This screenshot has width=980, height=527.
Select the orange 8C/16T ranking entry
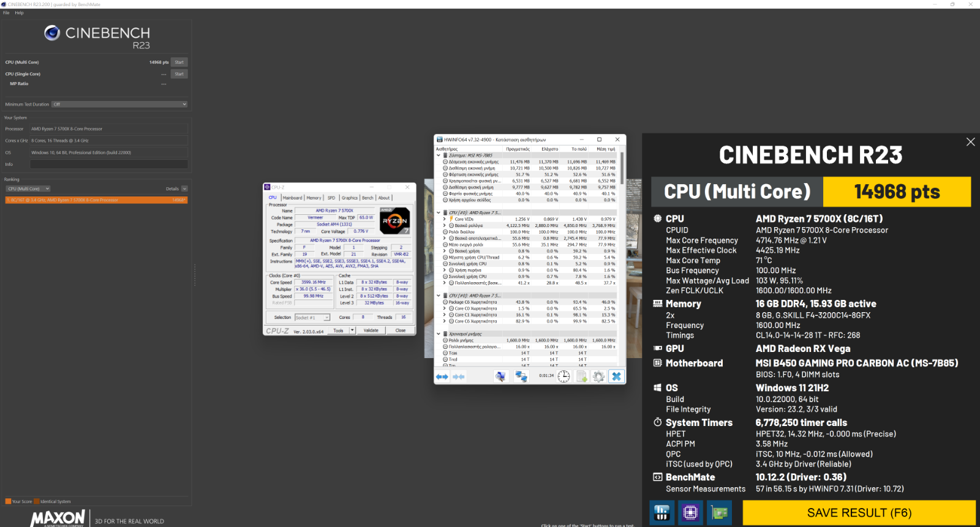pos(96,200)
